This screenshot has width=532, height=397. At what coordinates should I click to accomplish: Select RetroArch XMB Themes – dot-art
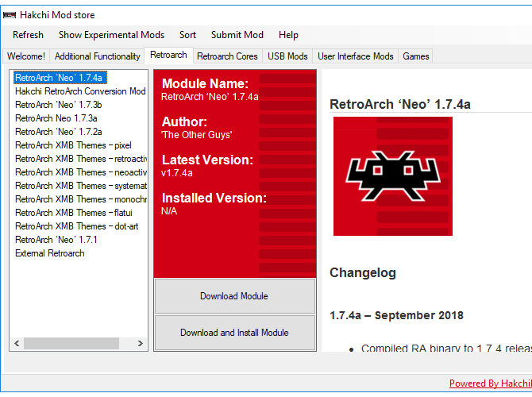[x=77, y=226]
